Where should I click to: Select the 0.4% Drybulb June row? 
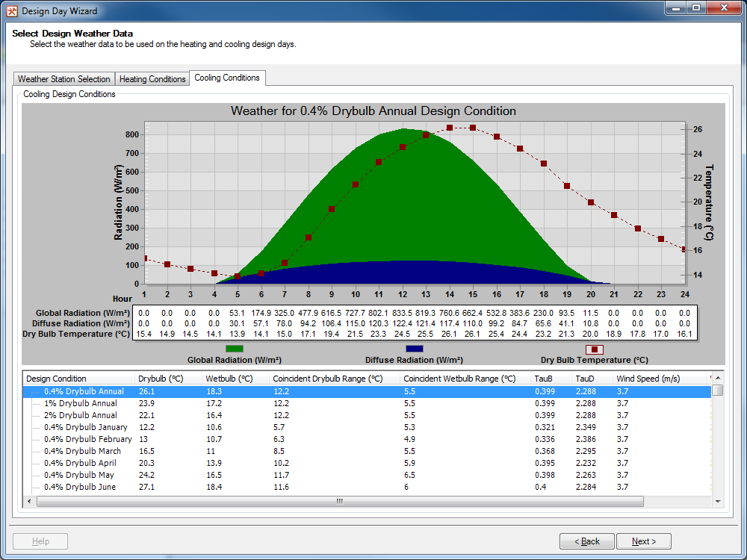coord(367,487)
